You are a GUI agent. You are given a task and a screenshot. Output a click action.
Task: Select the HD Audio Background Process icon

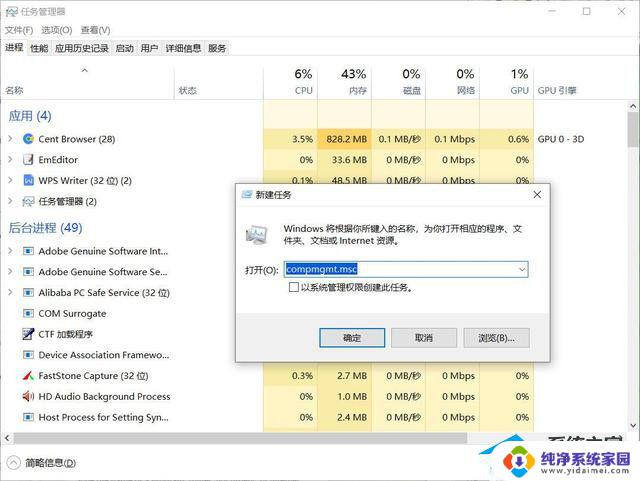pyautogui.click(x=28, y=397)
